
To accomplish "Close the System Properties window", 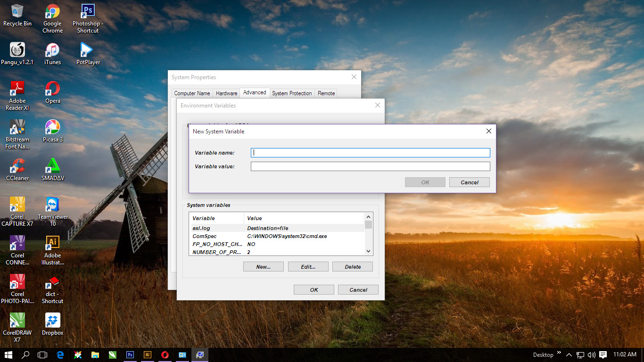I will (x=354, y=77).
